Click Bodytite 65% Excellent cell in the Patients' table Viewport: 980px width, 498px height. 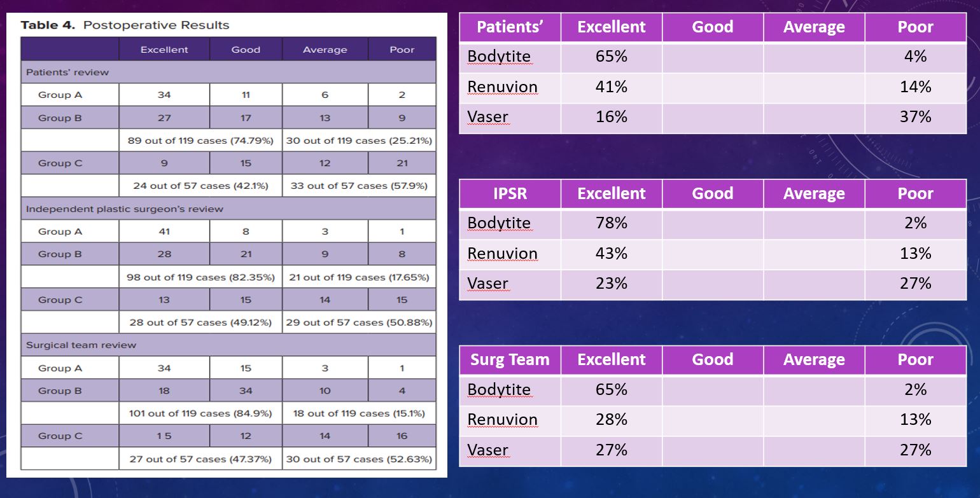tap(612, 57)
